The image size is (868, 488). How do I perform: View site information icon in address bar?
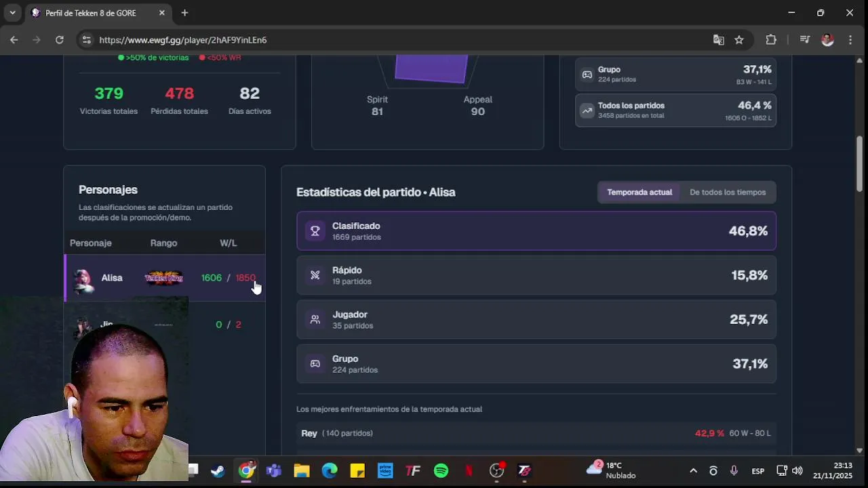click(x=86, y=40)
